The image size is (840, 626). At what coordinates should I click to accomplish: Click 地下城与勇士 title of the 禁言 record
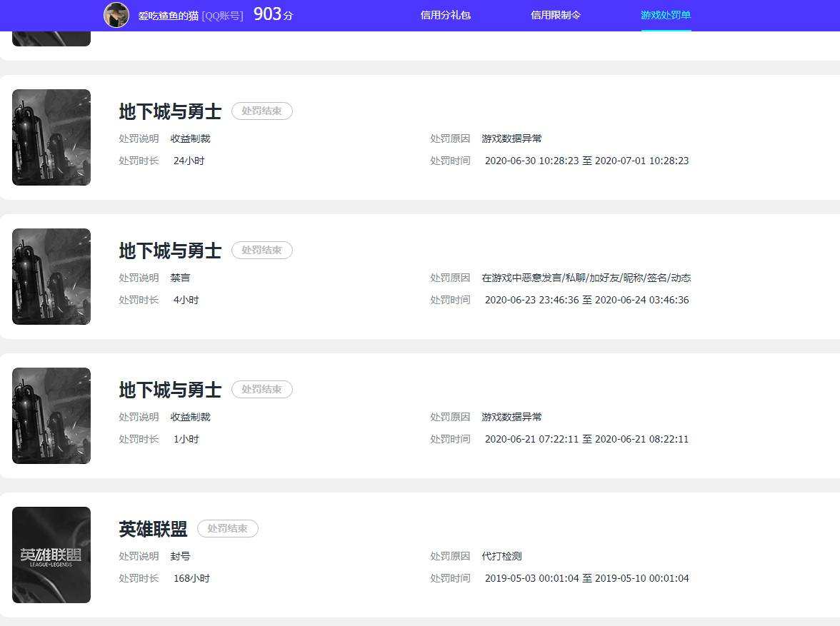[x=170, y=251]
